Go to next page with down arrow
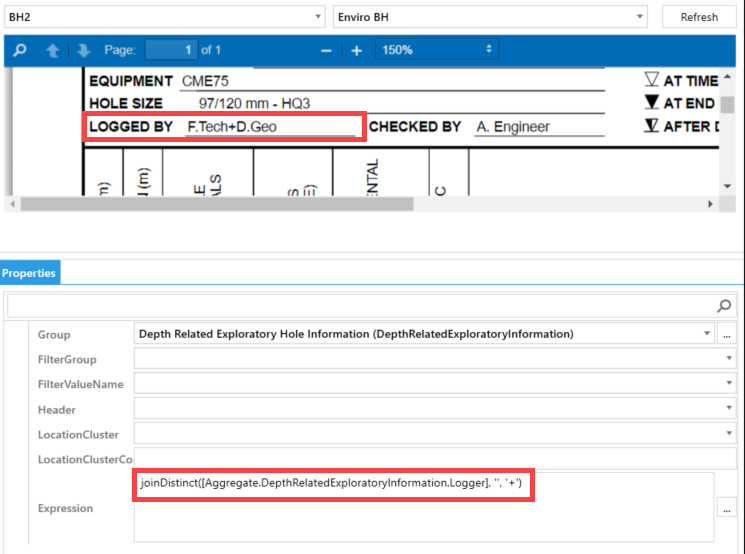This screenshot has width=745, height=554. [x=84, y=50]
